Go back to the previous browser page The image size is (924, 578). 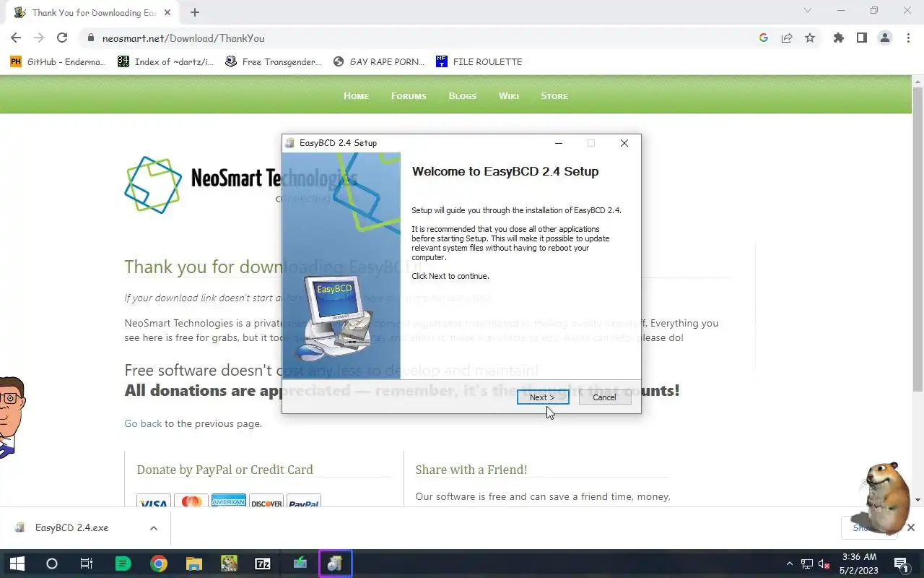pyautogui.click(x=16, y=38)
